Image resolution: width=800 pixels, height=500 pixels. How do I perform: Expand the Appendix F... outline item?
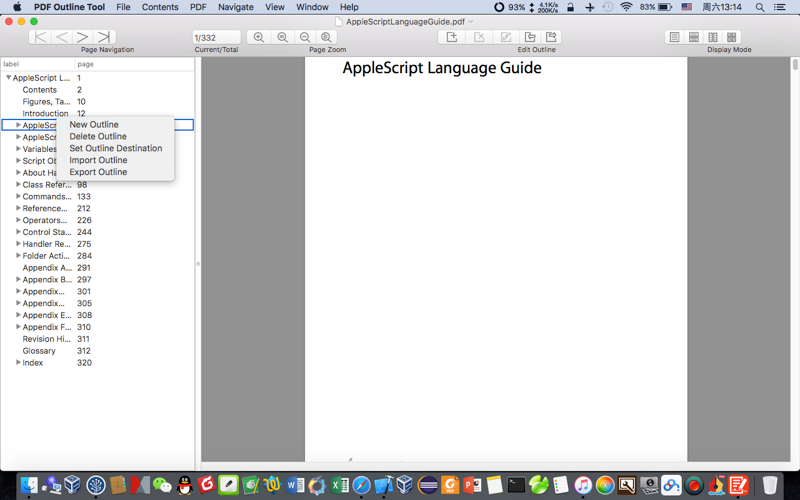point(18,327)
